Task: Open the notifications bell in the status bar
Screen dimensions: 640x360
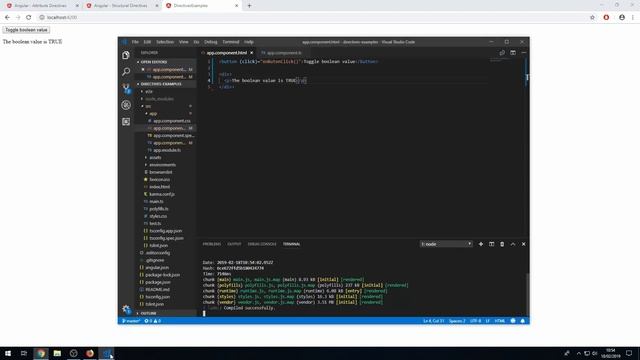Action: pyautogui.click(x=522, y=321)
